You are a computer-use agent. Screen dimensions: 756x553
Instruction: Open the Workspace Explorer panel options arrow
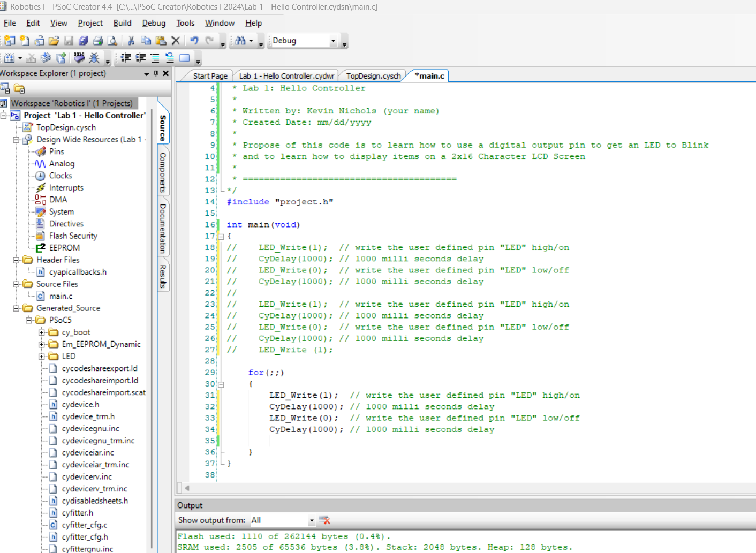pos(146,74)
